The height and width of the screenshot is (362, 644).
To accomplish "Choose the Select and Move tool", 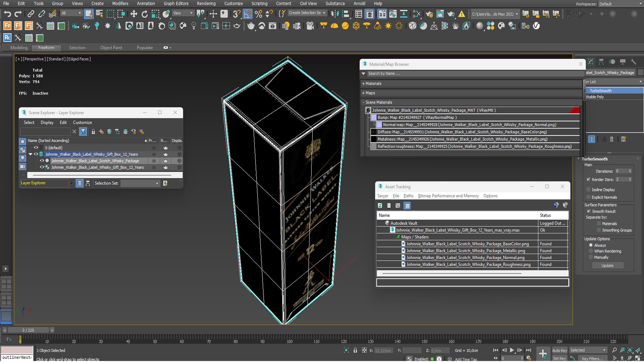I will click(x=134, y=14).
